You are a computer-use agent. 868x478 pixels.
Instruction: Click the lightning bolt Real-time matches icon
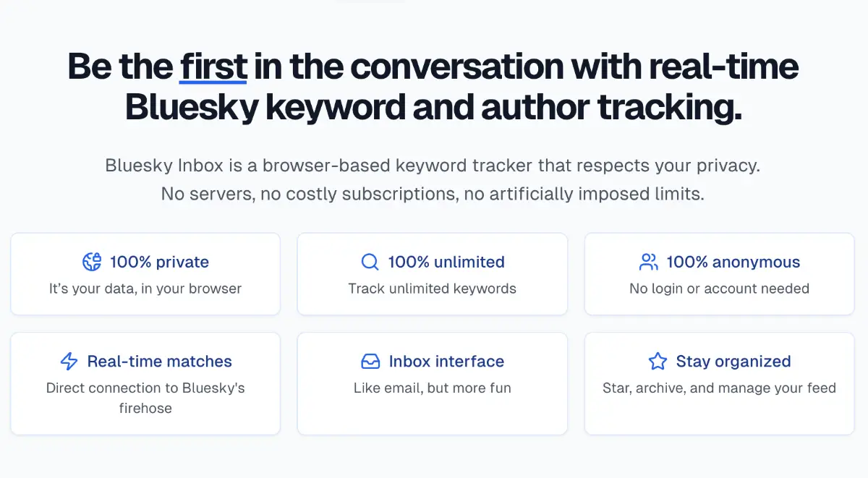69,361
